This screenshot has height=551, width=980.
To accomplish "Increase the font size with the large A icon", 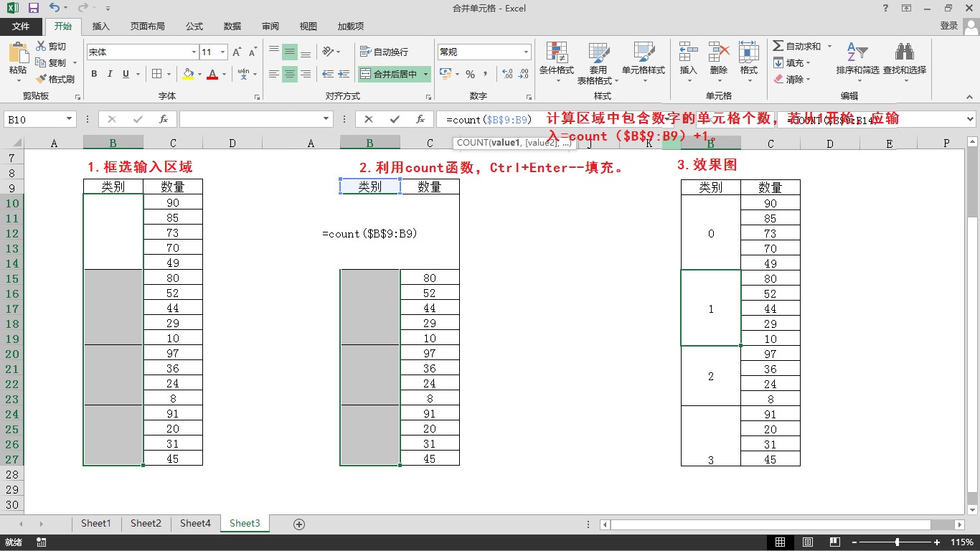I will 237,52.
